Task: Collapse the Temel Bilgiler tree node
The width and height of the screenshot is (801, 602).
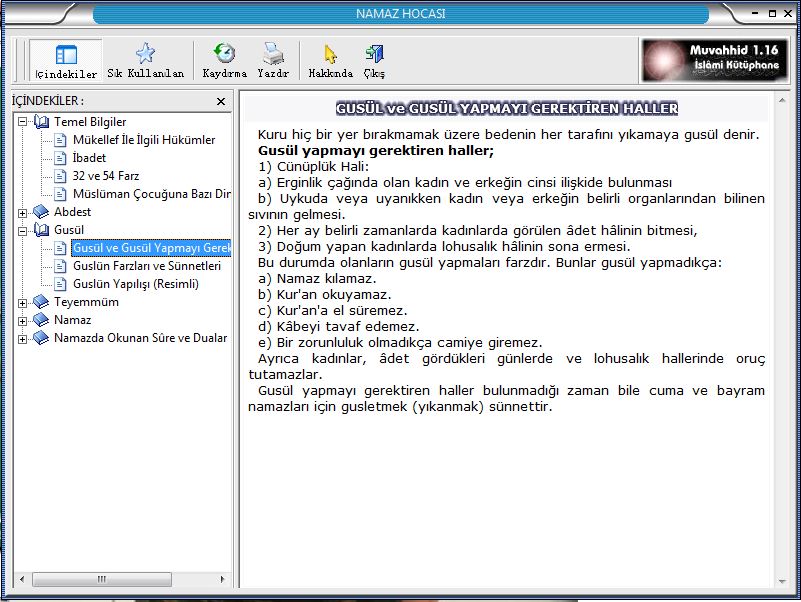Action: 22,122
